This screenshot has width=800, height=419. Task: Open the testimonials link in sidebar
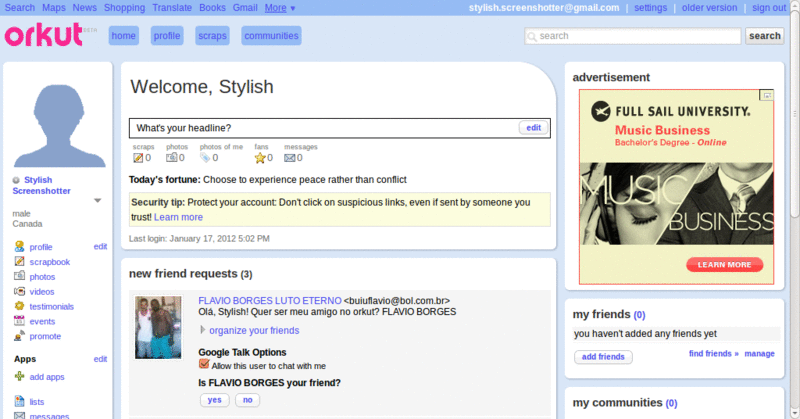click(x=52, y=306)
